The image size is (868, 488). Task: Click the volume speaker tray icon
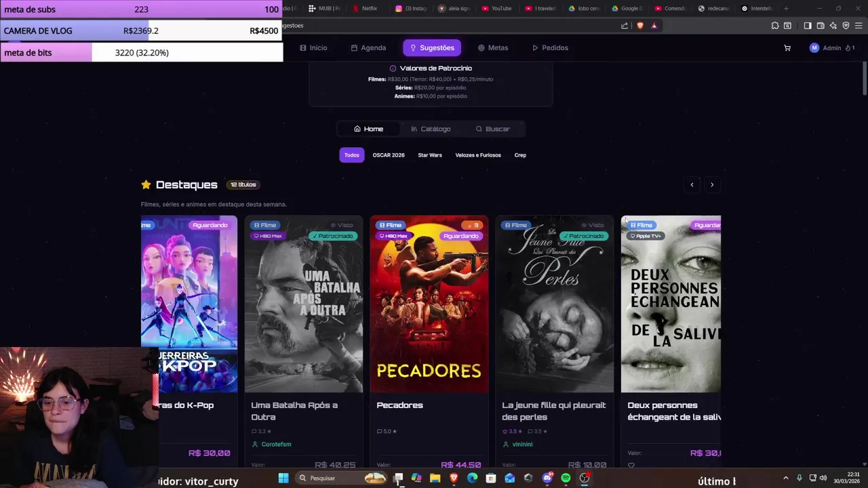[x=823, y=478]
